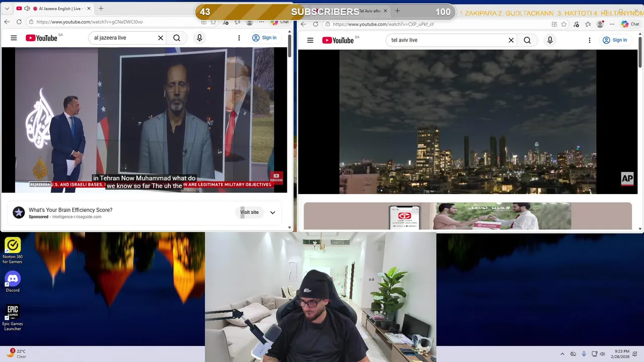Toggle the taskbar microphone indicator
This screenshot has width=644, height=362.
click(x=584, y=354)
